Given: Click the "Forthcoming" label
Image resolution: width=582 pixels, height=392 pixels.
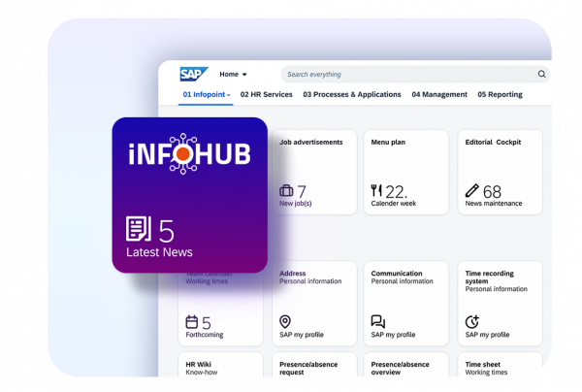Looking at the screenshot, I should [205, 335].
